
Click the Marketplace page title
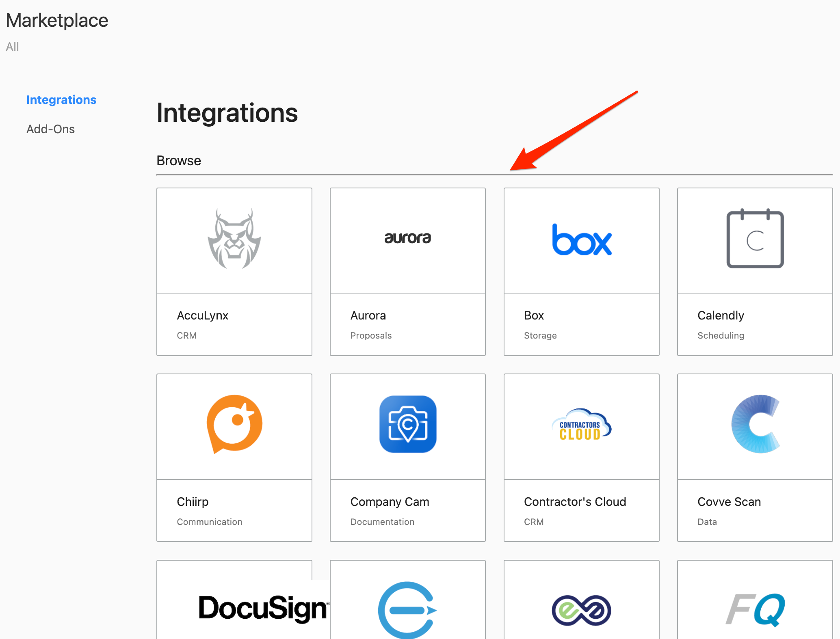(x=57, y=20)
